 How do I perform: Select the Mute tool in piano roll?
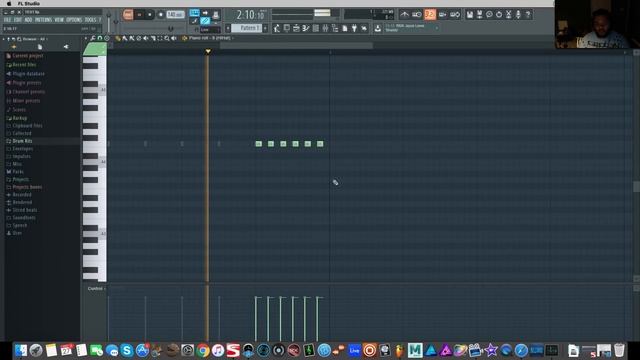146,38
